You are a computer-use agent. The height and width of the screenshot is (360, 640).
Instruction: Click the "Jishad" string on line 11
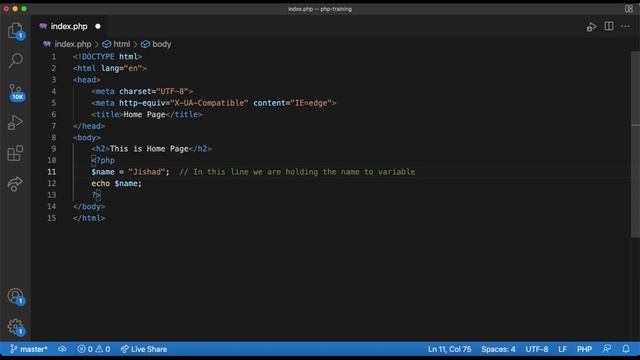tap(147, 172)
